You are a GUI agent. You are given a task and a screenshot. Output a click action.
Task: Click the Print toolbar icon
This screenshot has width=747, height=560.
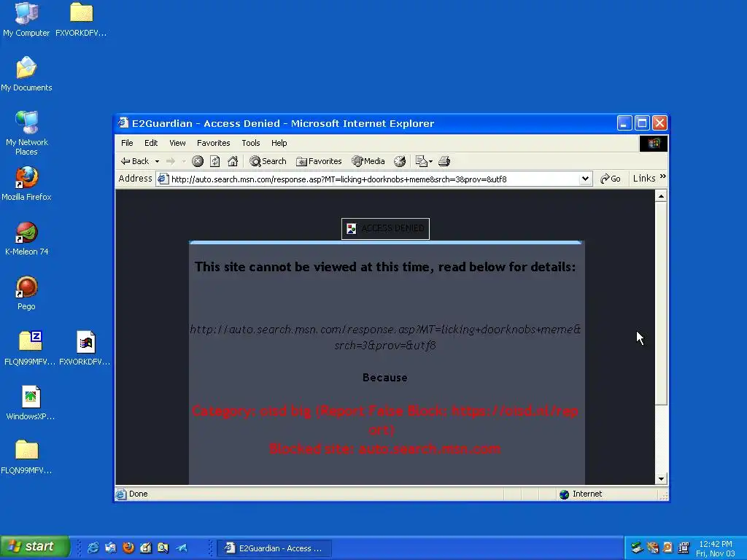click(x=444, y=161)
